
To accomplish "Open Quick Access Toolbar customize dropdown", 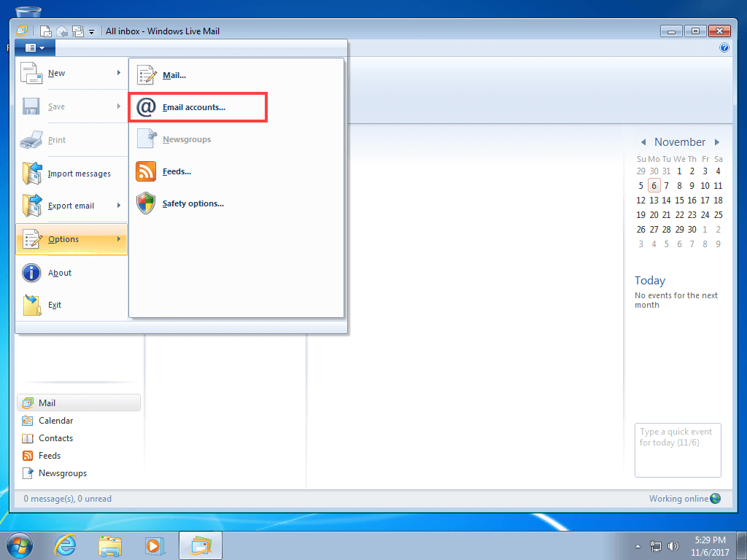I will (x=91, y=32).
